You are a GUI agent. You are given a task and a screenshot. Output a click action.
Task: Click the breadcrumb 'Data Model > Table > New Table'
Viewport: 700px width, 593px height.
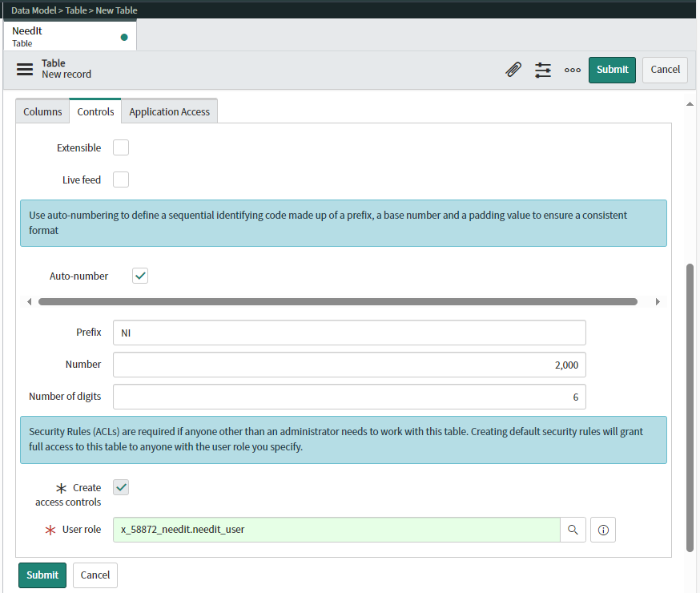pos(74,10)
